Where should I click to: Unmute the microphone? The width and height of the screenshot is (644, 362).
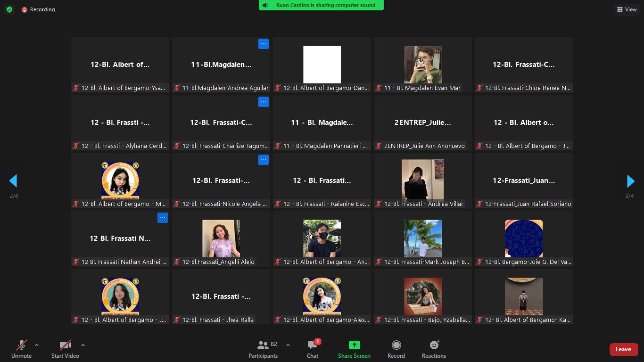pos(22,349)
